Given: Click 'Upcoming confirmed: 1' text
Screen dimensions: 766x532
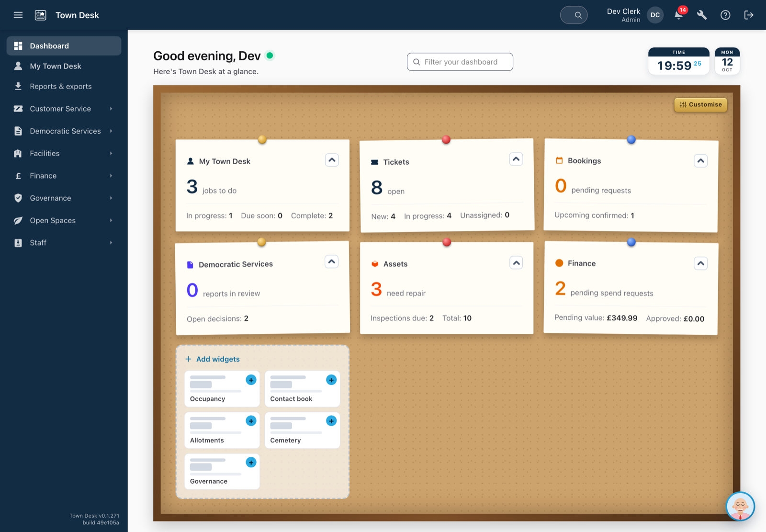Looking at the screenshot, I should (x=594, y=215).
